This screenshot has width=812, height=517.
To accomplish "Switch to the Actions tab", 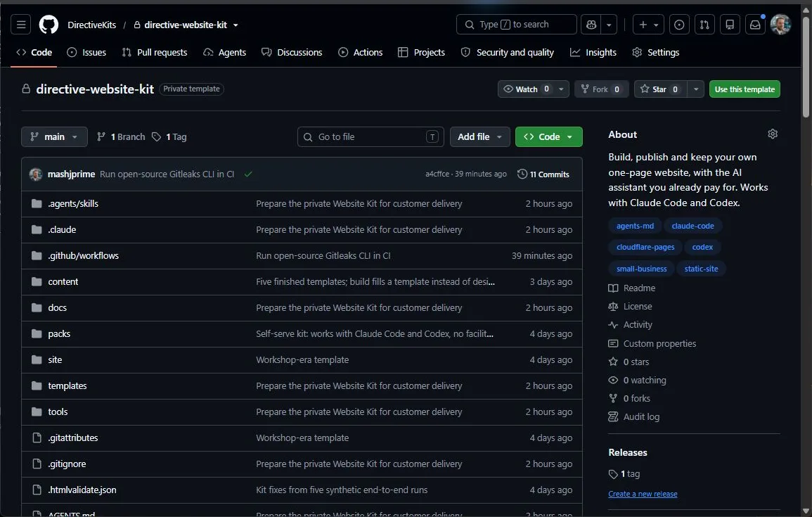I will tap(361, 52).
